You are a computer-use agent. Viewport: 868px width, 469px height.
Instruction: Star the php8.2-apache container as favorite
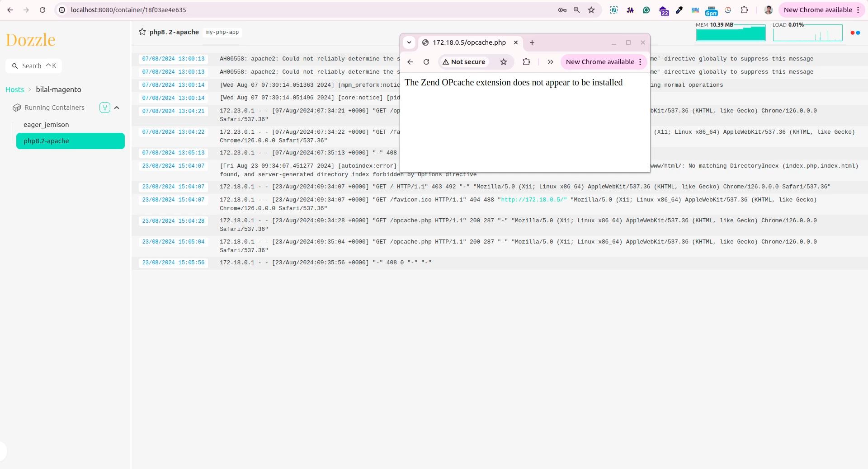[142, 32]
